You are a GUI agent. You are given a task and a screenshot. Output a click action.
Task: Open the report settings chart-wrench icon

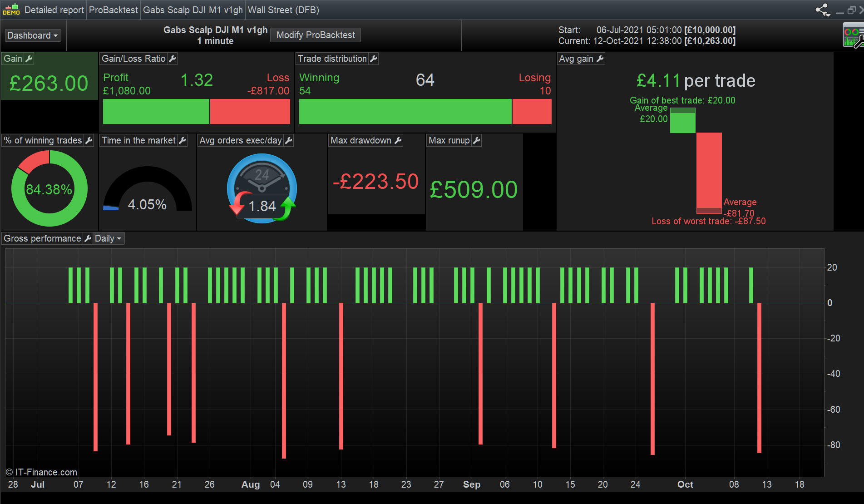853,36
